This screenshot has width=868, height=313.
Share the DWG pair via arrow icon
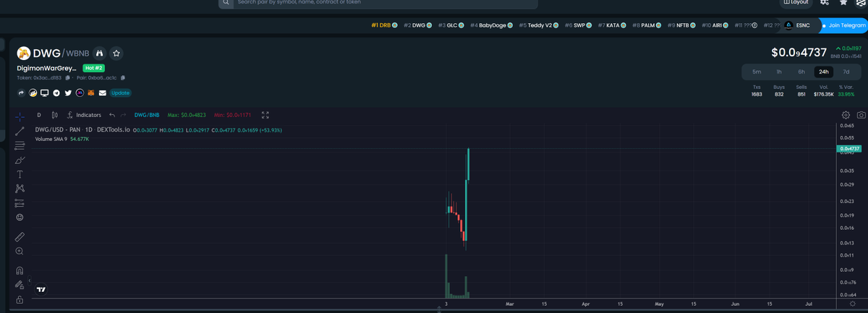click(22, 93)
